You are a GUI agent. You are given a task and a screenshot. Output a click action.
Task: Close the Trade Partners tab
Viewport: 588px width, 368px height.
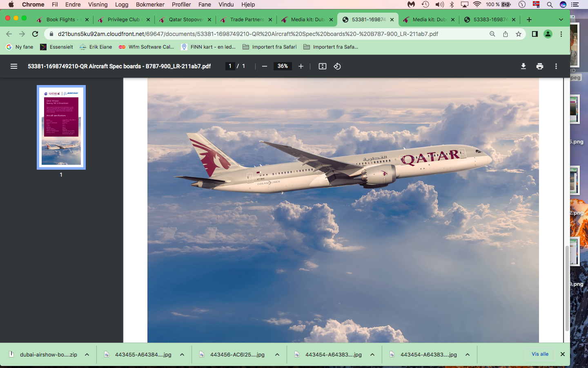pos(270,20)
